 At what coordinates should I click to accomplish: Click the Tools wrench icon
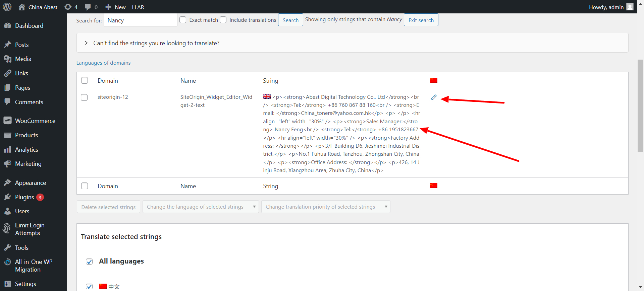[x=7, y=248]
